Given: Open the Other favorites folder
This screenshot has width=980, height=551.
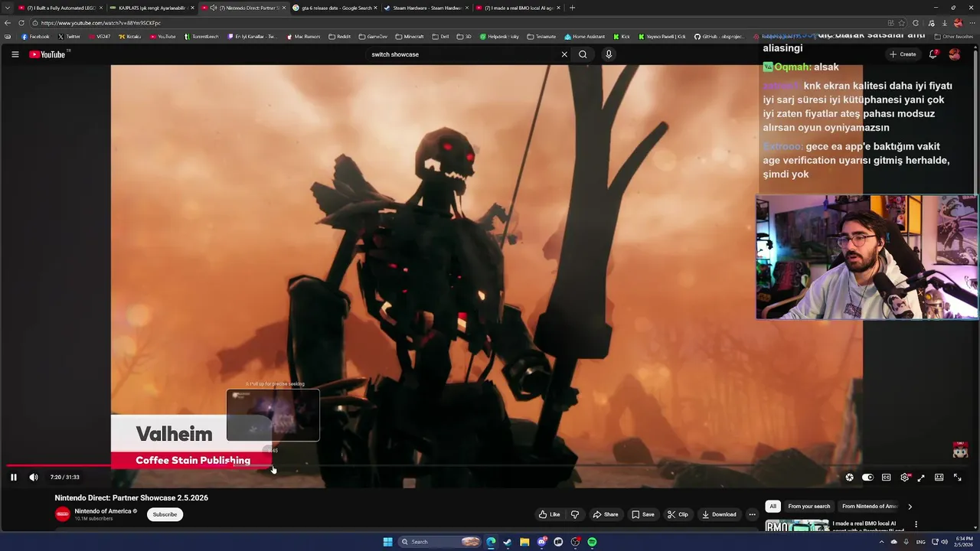Looking at the screenshot, I should tap(954, 37).
